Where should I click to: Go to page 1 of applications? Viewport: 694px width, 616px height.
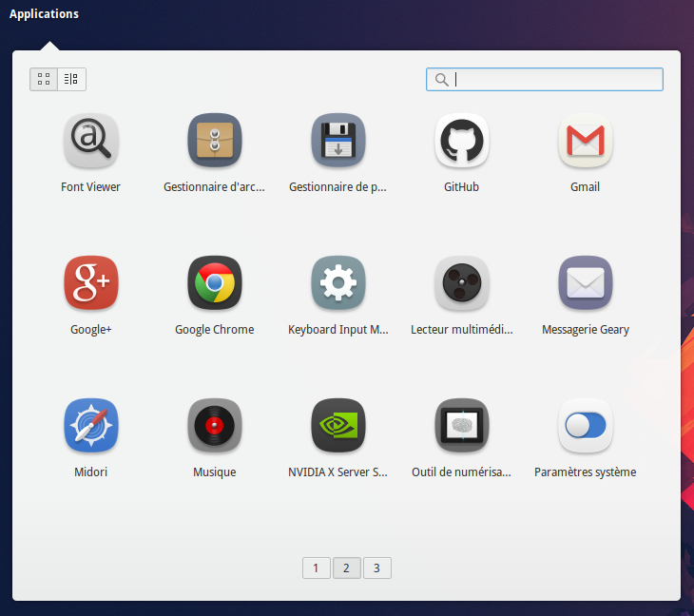(316, 568)
